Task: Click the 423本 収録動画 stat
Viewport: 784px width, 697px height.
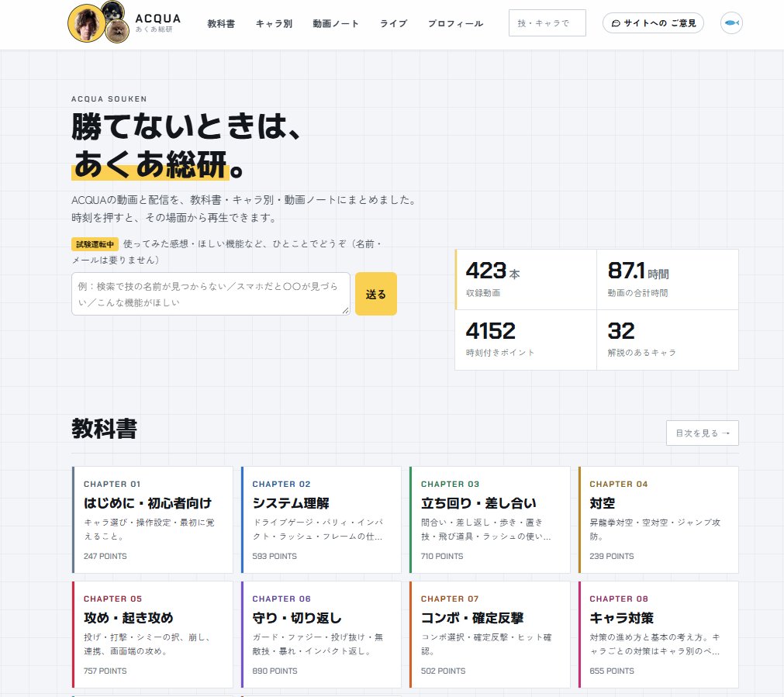Action: 526,280
